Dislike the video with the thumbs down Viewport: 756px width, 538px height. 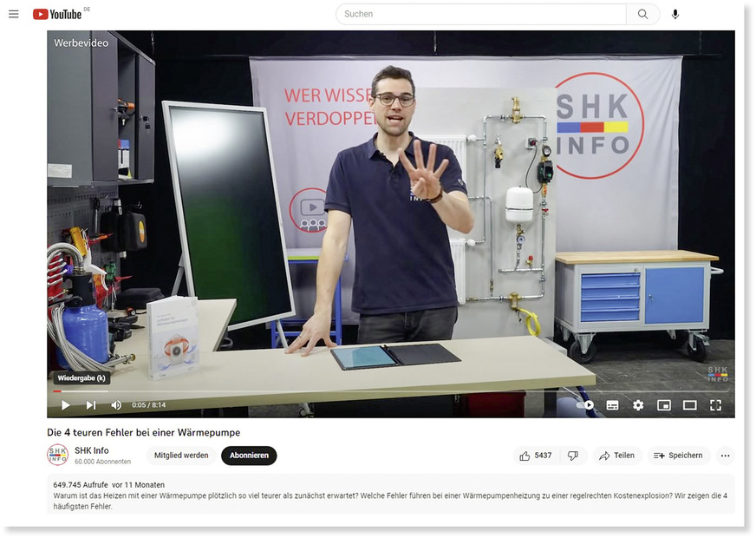click(571, 455)
